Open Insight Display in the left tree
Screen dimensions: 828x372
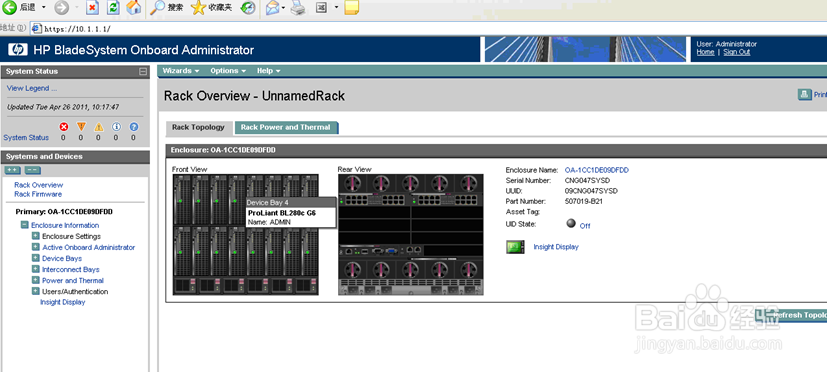click(62, 302)
